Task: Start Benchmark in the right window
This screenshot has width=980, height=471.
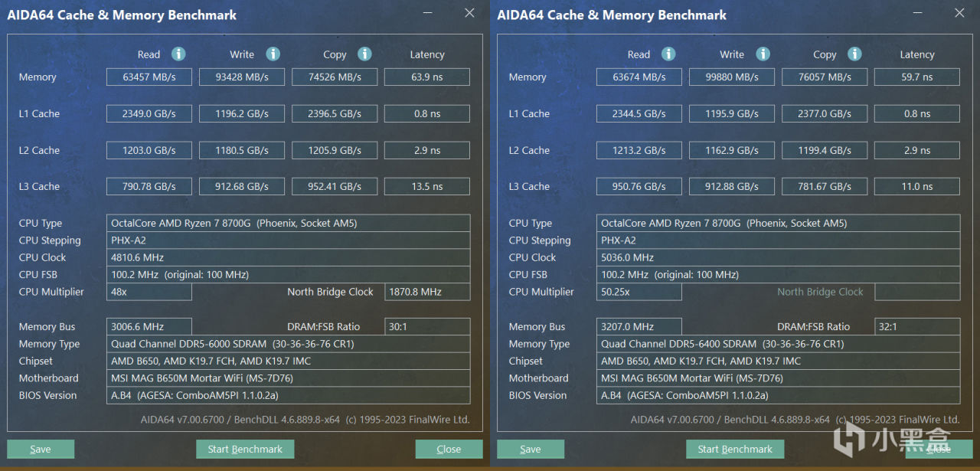Action: tap(735, 450)
